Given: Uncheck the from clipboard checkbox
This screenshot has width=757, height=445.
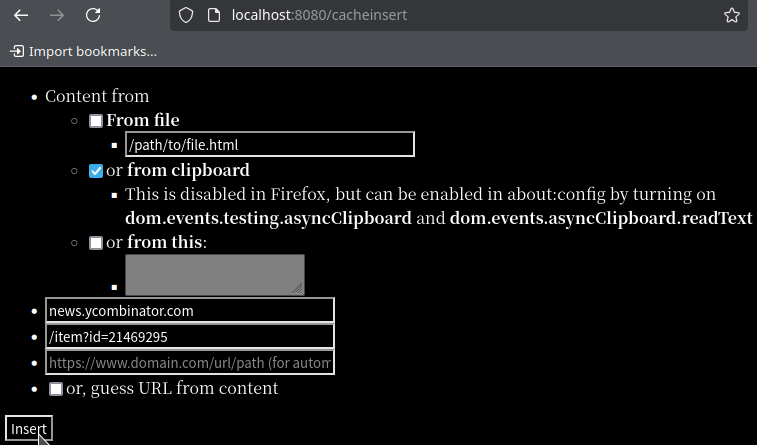Looking at the screenshot, I should click(x=96, y=171).
